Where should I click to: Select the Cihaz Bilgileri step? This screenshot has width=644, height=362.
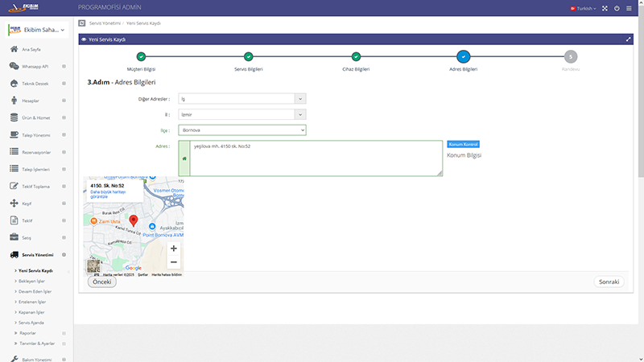pos(356,57)
